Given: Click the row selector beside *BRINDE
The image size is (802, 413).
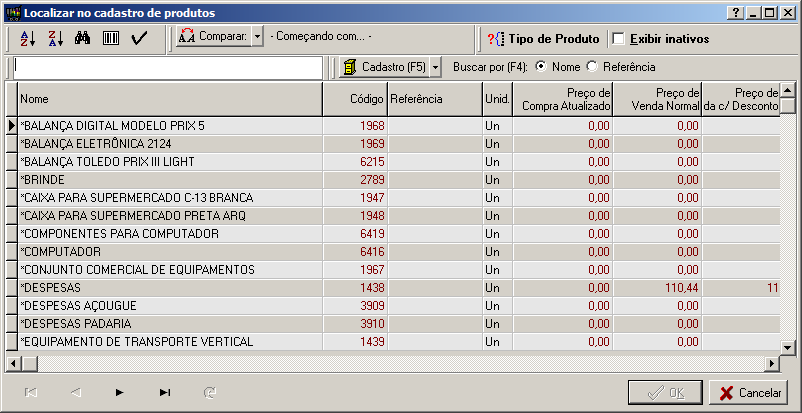Looking at the screenshot, I should (12, 180).
